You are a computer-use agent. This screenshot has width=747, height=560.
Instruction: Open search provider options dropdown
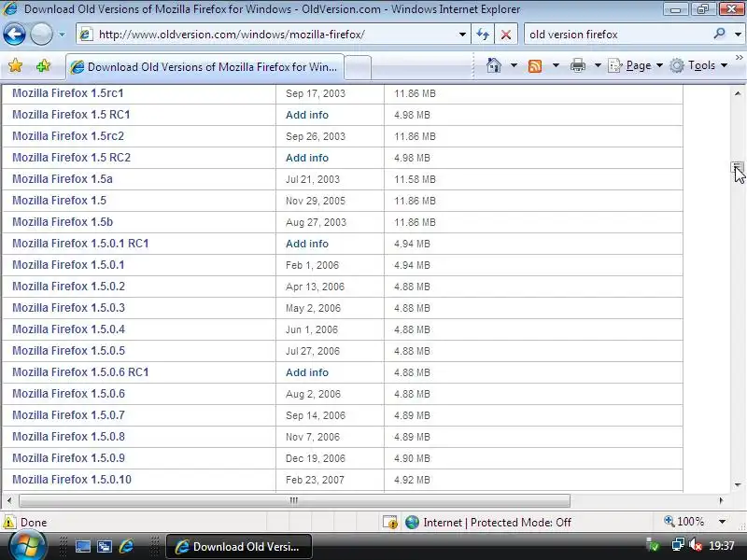point(738,35)
